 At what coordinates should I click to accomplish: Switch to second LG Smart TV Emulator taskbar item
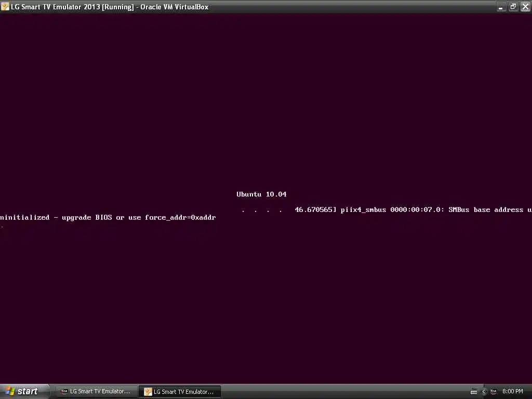pos(180,392)
